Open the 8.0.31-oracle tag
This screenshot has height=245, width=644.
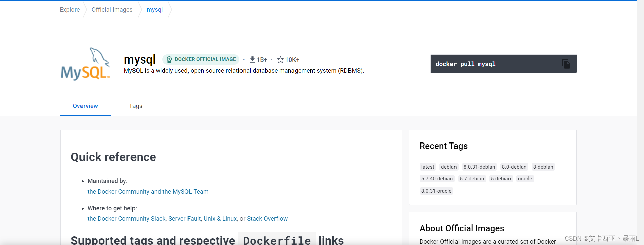[x=436, y=191]
